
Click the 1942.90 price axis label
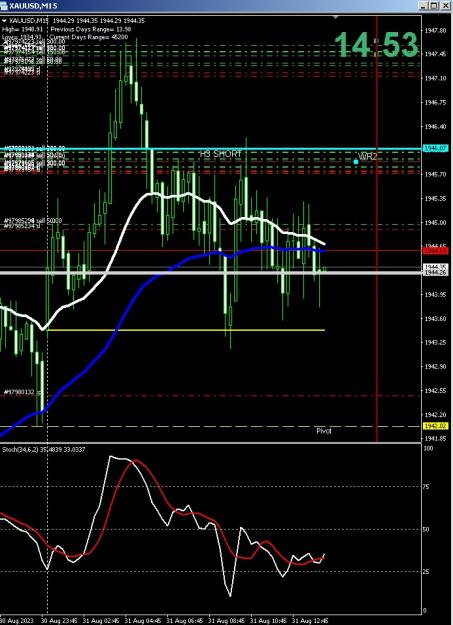pyautogui.click(x=435, y=366)
